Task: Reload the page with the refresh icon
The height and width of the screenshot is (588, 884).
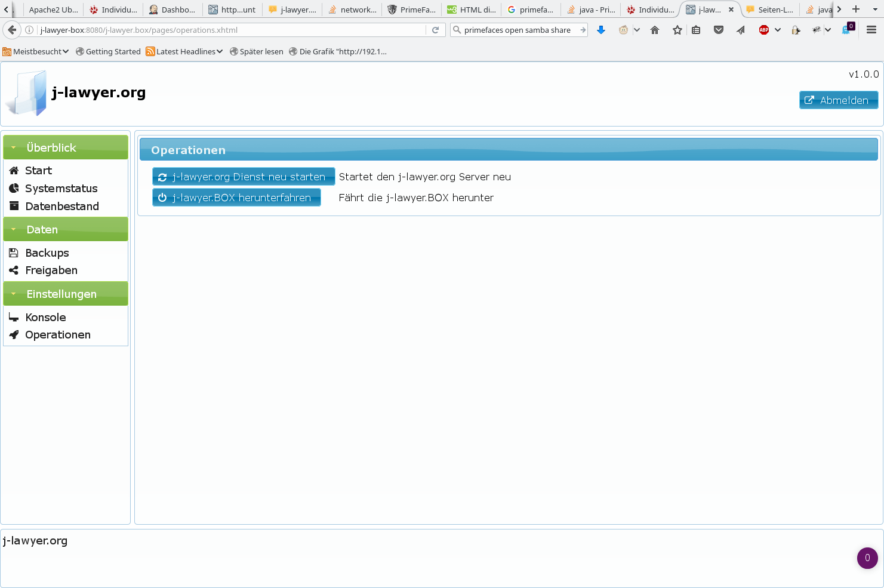Action: pos(435,30)
